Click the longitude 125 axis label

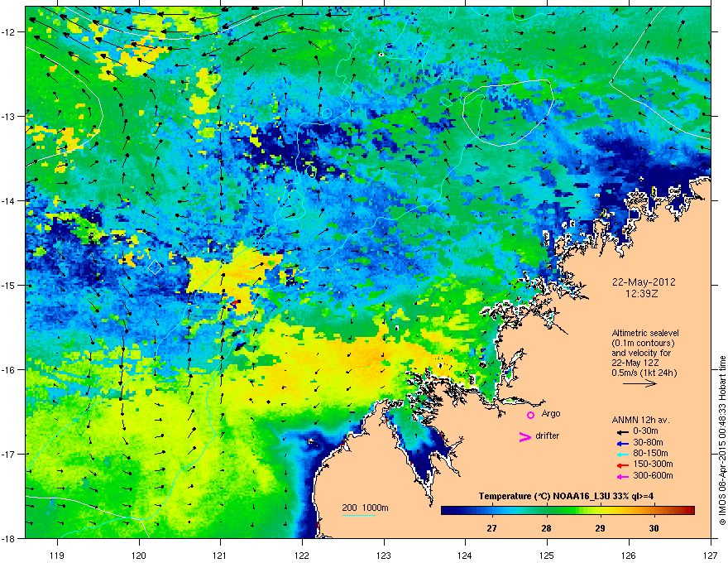click(547, 555)
